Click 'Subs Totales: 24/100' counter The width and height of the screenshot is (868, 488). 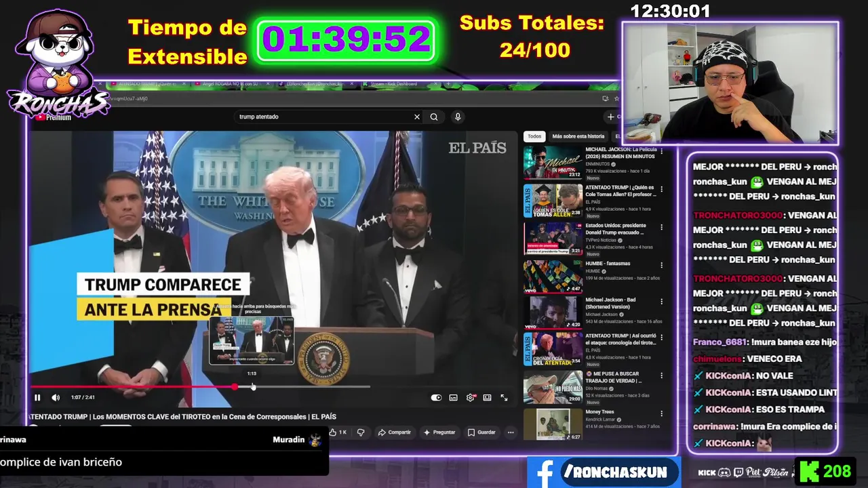click(x=532, y=37)
